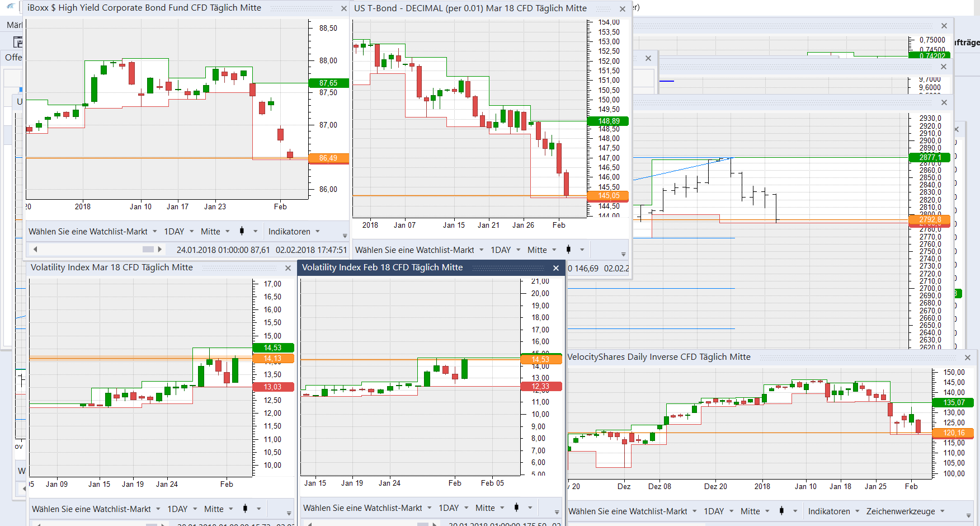Open Indikatoren menu in iBoxx chart toolbar
This screenshot has height=526, width=980.
point(294,231)
